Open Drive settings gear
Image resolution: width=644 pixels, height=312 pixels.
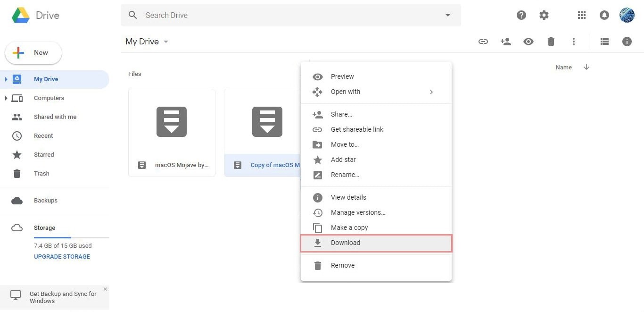tap(544, 15)
